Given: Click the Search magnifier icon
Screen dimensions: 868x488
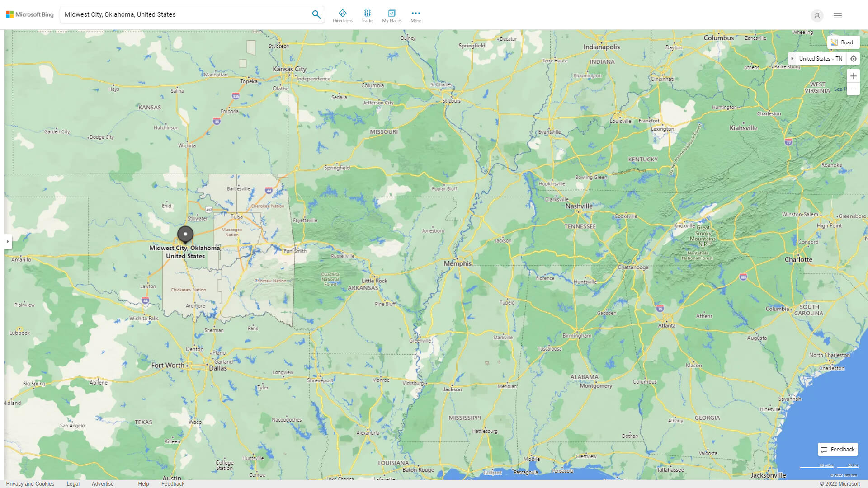Looking at the screenshot, I should (316, 14).
